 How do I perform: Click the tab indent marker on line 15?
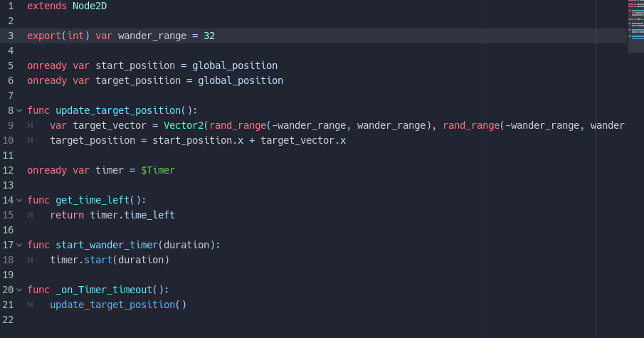(x=30, y=215)
